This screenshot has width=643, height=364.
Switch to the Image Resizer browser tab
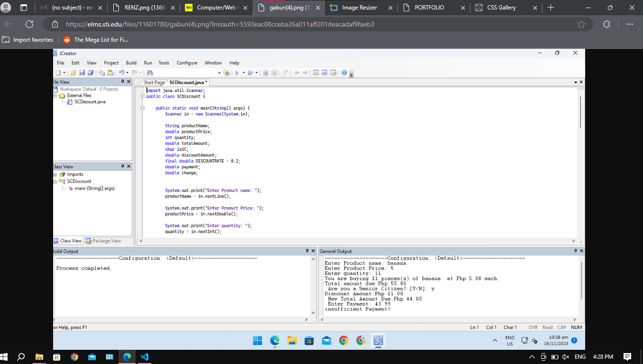pyautogui.click(x=359, y=8)
